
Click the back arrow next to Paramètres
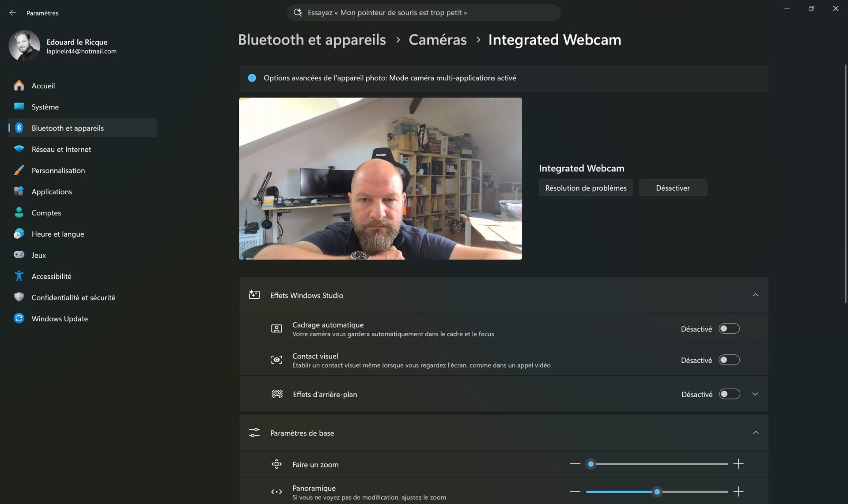(12, 13)
